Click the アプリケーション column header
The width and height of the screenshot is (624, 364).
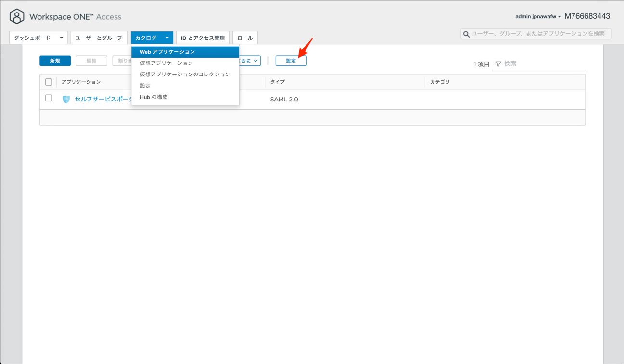pos(81,82)
